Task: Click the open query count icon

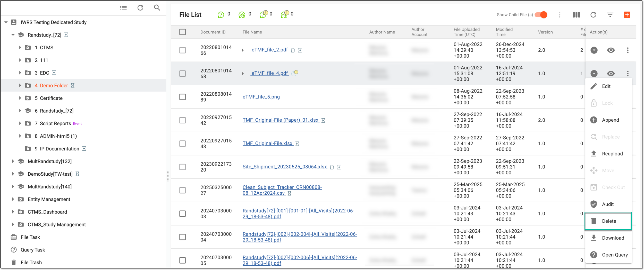Action: (x=221, y=15)
